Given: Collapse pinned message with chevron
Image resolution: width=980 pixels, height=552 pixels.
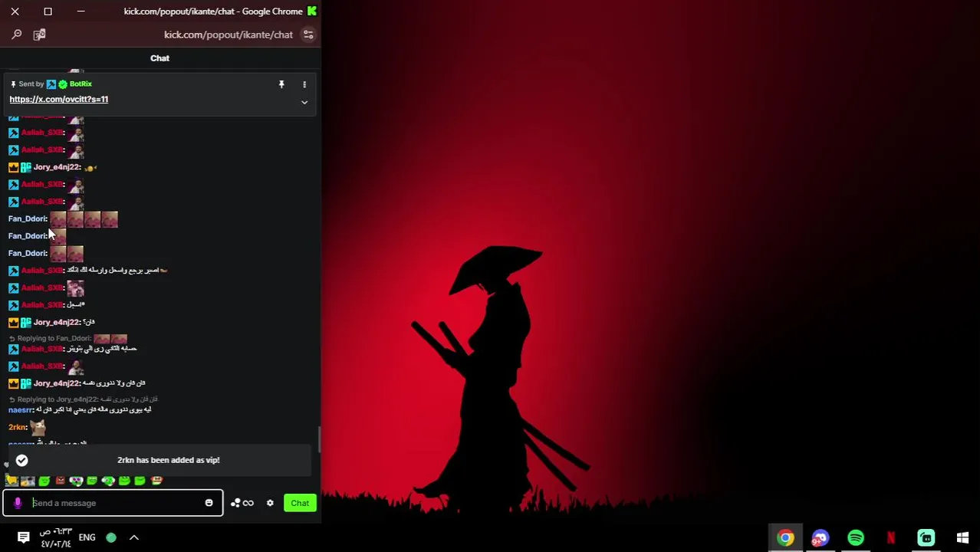Looking at the screenshot, I should point(304,102).
